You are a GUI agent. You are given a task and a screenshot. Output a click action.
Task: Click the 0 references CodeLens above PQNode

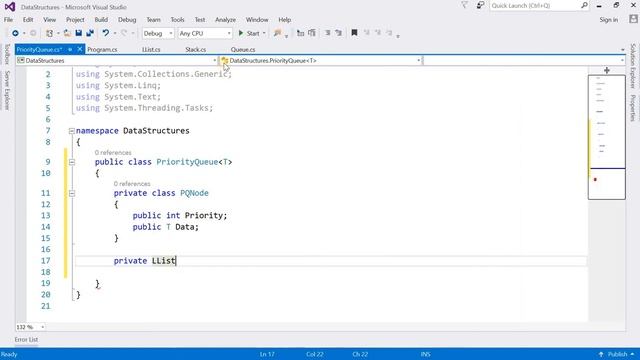coord(132,184)
